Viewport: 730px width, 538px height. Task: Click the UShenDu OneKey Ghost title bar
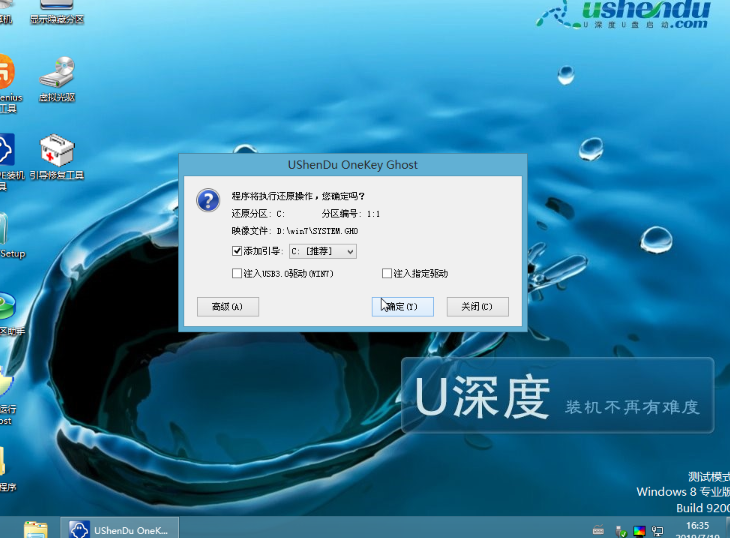click(x=353, y=165)
